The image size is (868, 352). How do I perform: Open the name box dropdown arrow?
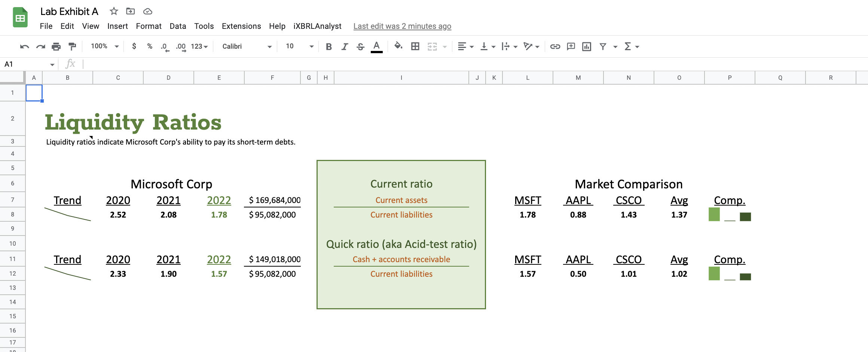click(52, 64)
